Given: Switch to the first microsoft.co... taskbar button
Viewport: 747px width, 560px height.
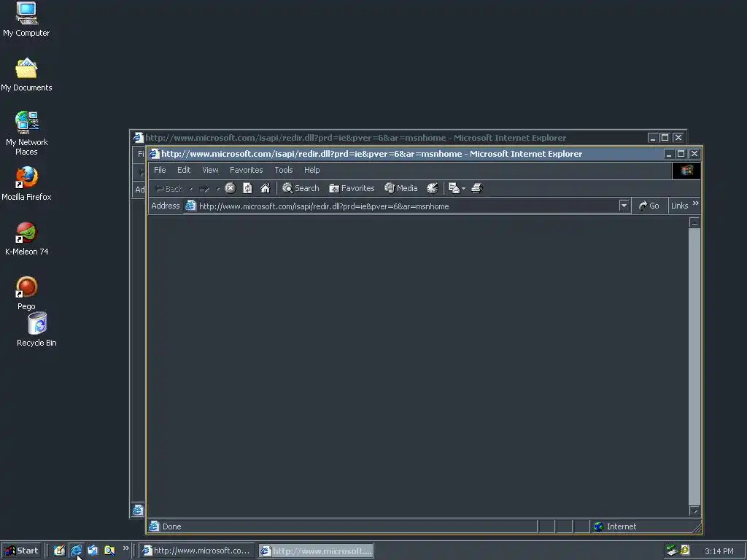Looking at the screenshot, I should point(197,551).
